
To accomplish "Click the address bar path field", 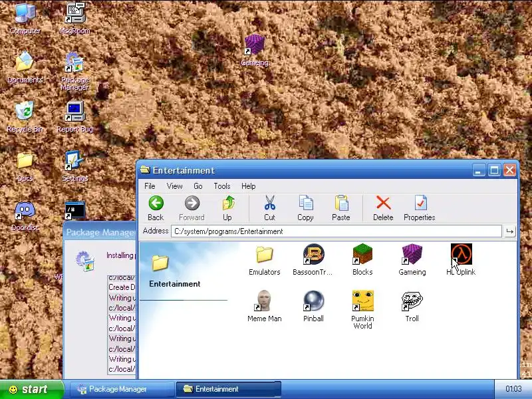I will (x=336, y=231).
